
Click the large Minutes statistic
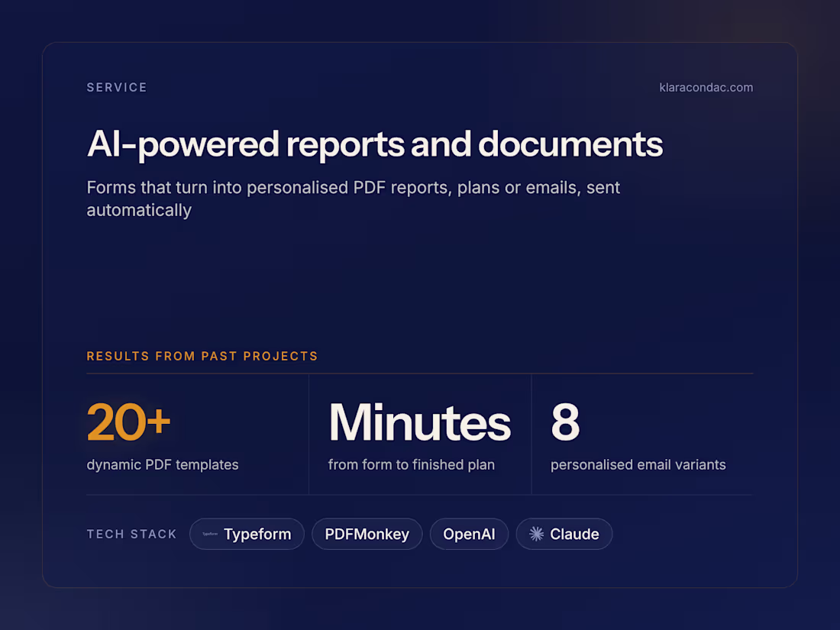coord(419,422)
